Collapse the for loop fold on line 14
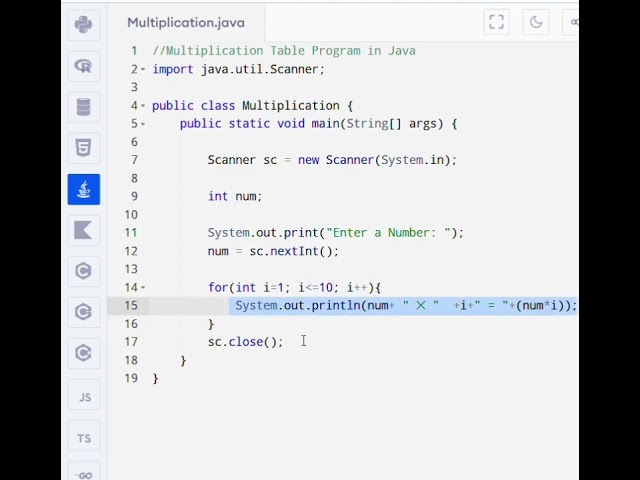 pyautogui.click(x=143, y=287)
